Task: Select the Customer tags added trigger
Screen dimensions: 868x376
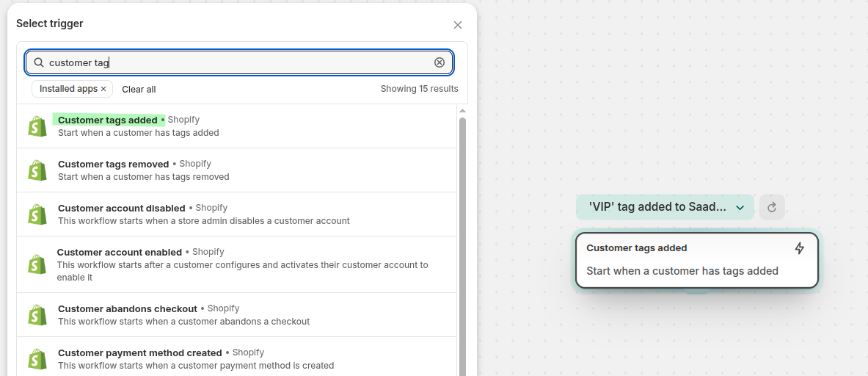Action: (107, 120)
